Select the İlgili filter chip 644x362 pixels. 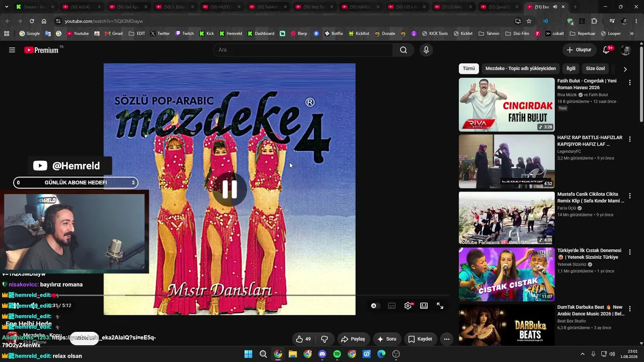pos(571,68)
